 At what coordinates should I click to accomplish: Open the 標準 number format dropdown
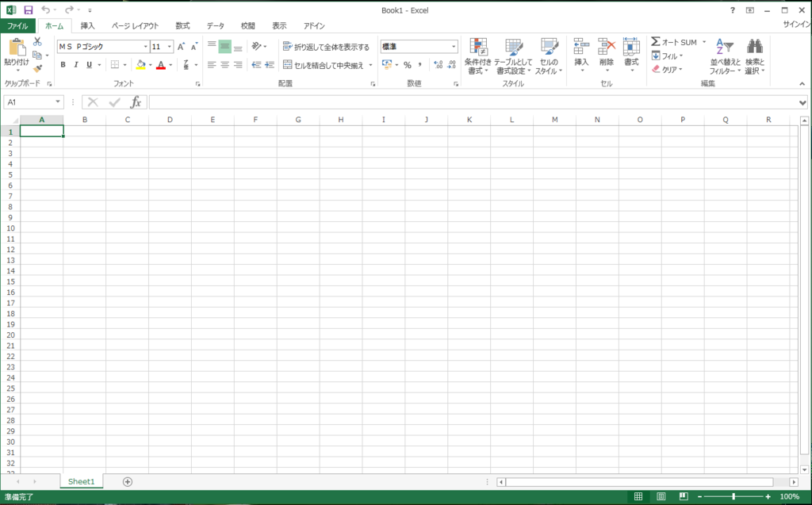pos(454,47)
